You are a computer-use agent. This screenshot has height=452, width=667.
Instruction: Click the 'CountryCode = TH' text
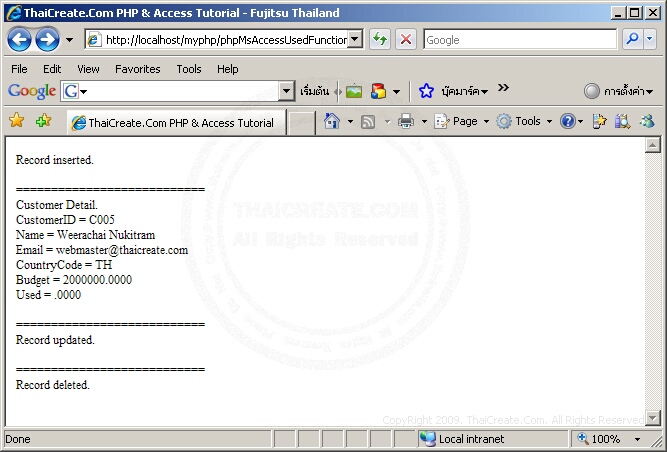[64, 265]
